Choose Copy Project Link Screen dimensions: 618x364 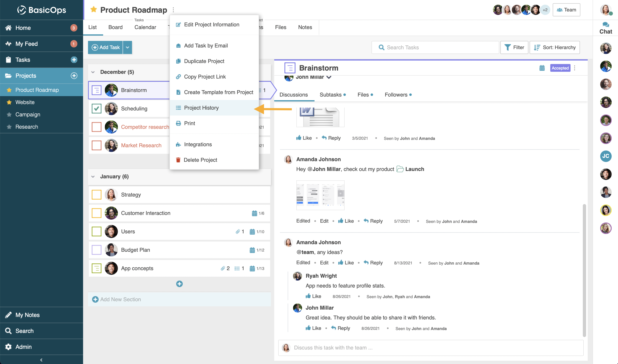214,76
